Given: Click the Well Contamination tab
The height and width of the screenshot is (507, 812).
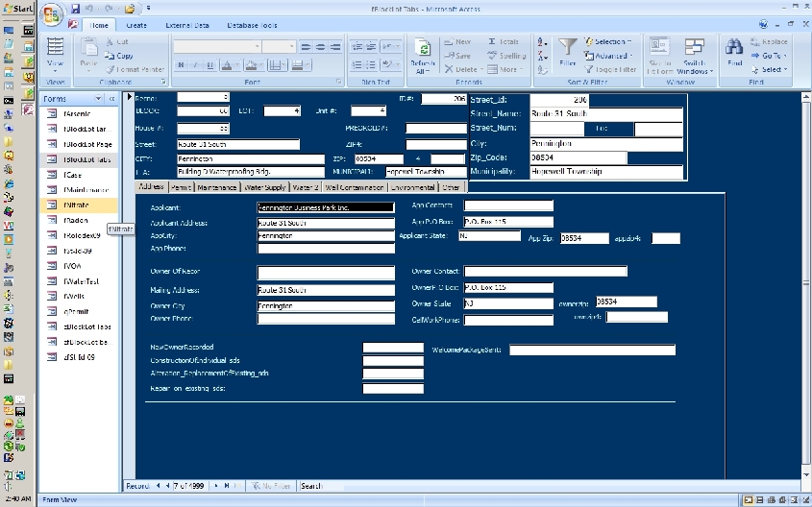Looking at the screenshot, I should (355, 187).
